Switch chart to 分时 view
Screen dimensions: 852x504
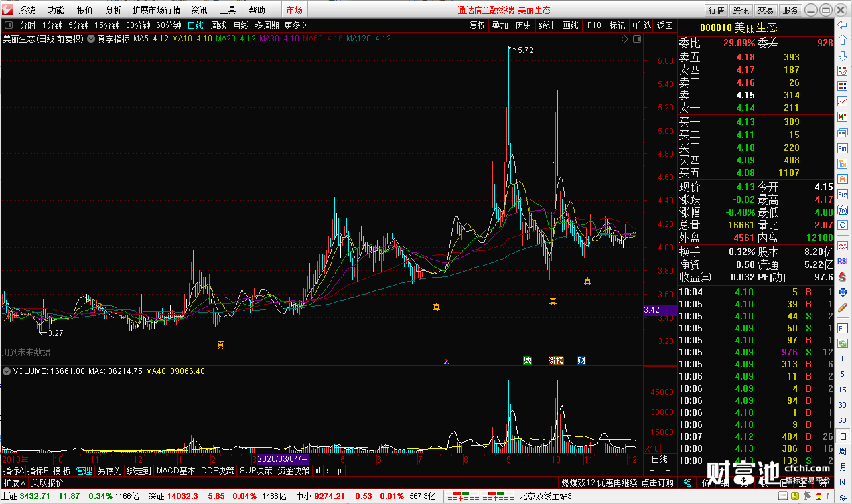click(28, 25)
